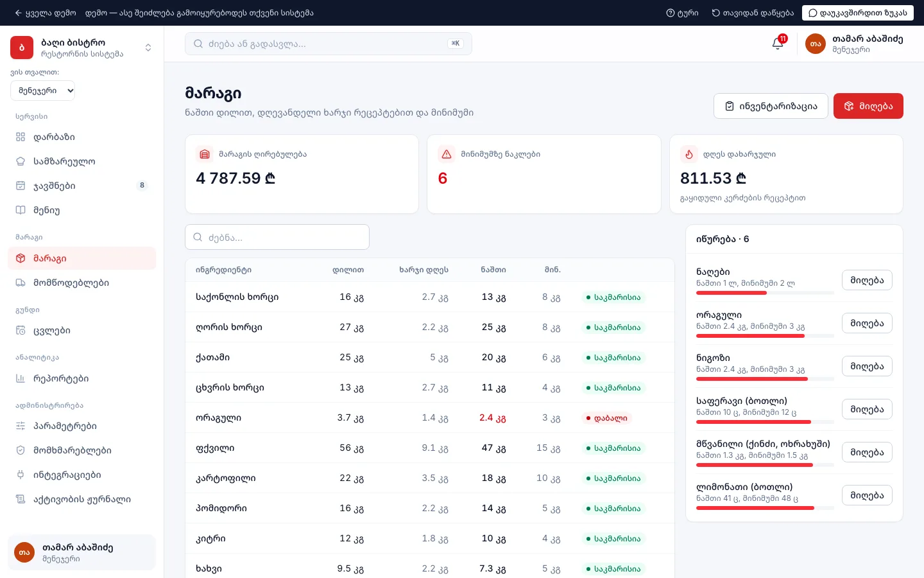Open პარამეტრები sliders icon item
Viewport: 924px width, 578px height.
coord(82,426)
